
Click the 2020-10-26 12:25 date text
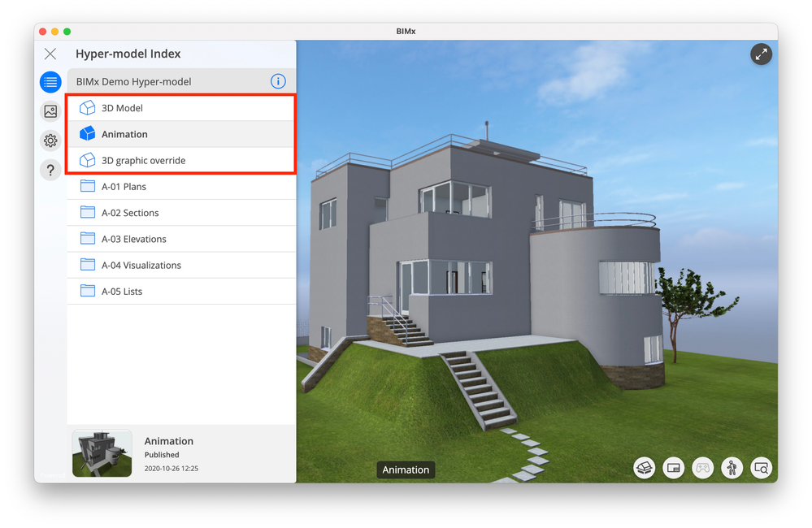[172, 469]
